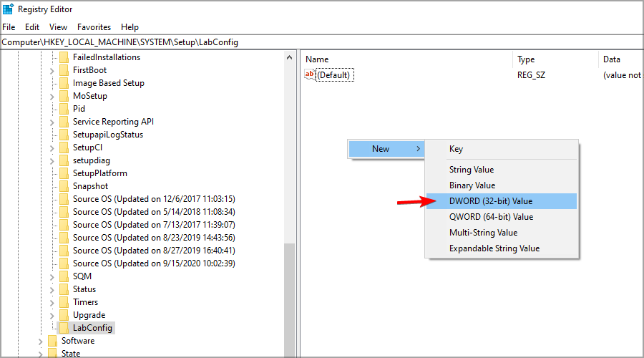Choose Multi-String Value from submenu
This screenshot has height=358, width=644.
(502, 233)
